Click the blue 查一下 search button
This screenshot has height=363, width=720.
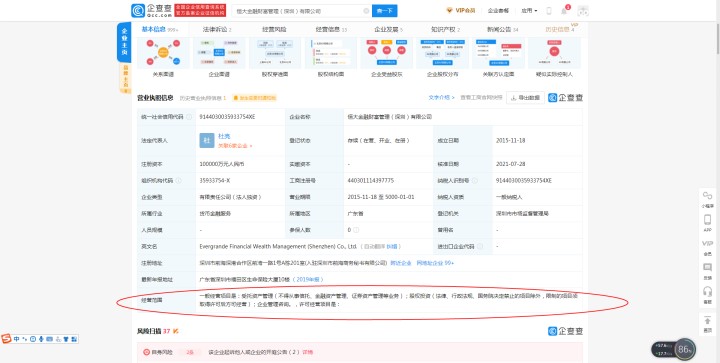[384, 11]
